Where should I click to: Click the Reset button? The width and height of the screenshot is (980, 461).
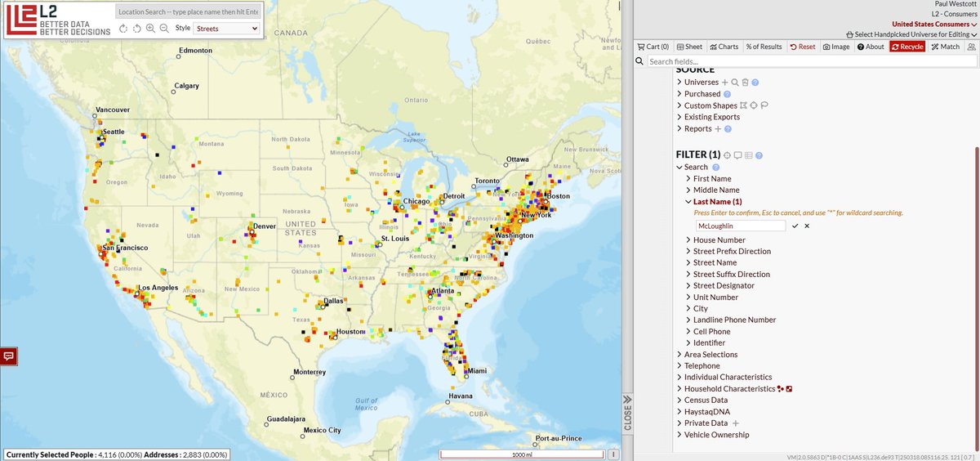(x=802, y=47)
